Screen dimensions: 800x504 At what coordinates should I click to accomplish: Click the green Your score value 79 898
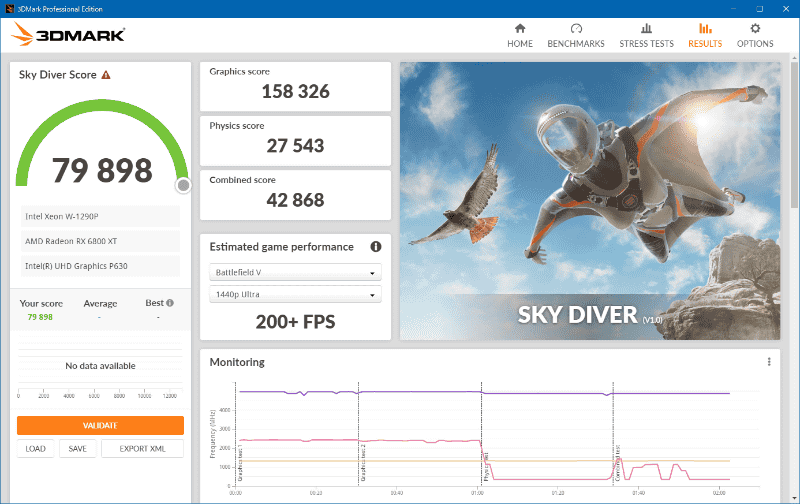click(x=40, y=317)
